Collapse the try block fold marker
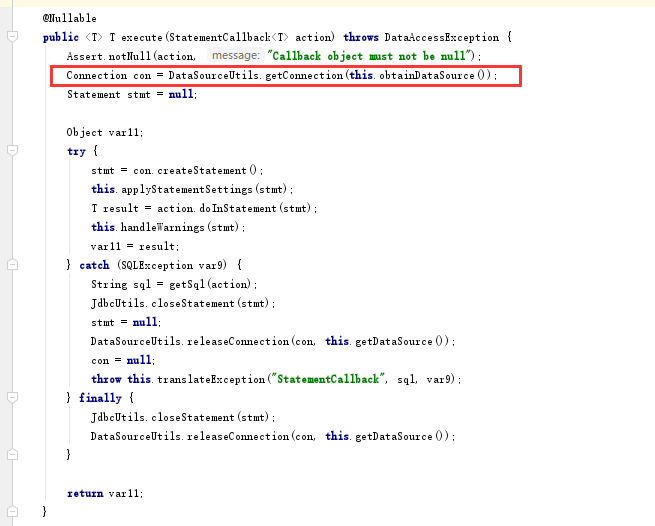655x526 pixels. tap(13, 150)
